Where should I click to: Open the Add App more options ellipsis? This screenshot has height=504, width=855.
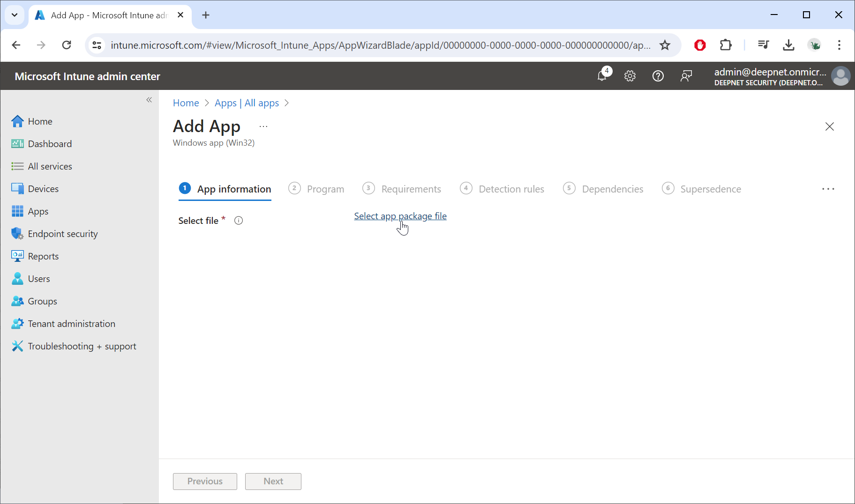263,126
